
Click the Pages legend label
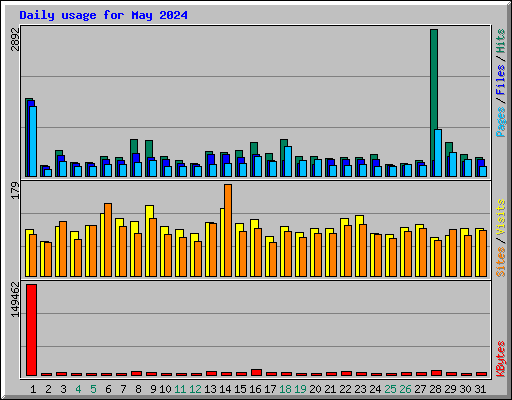pyautogui.click(x=501, y=122)
